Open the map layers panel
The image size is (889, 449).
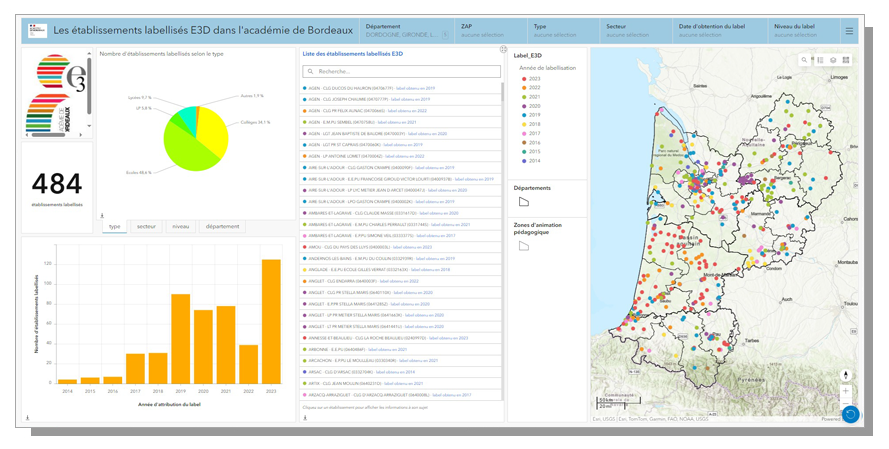(x=833, y=60)
